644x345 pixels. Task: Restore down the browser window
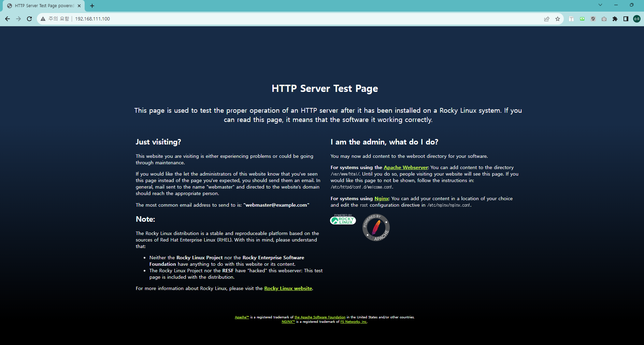click(632, 5)
